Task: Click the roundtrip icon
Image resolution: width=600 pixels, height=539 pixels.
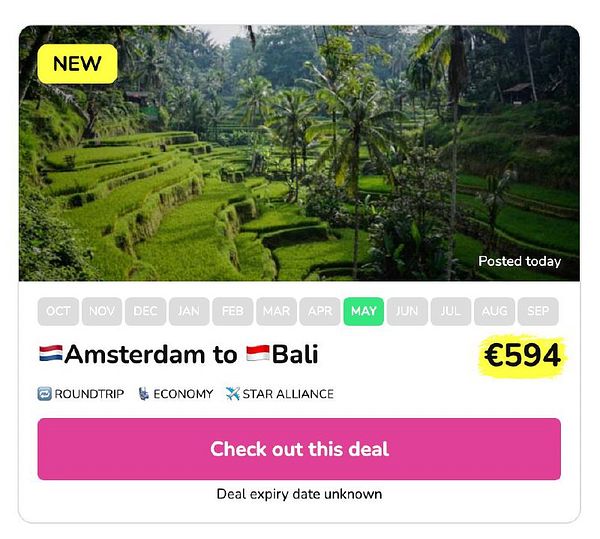Action: (44, 394)
